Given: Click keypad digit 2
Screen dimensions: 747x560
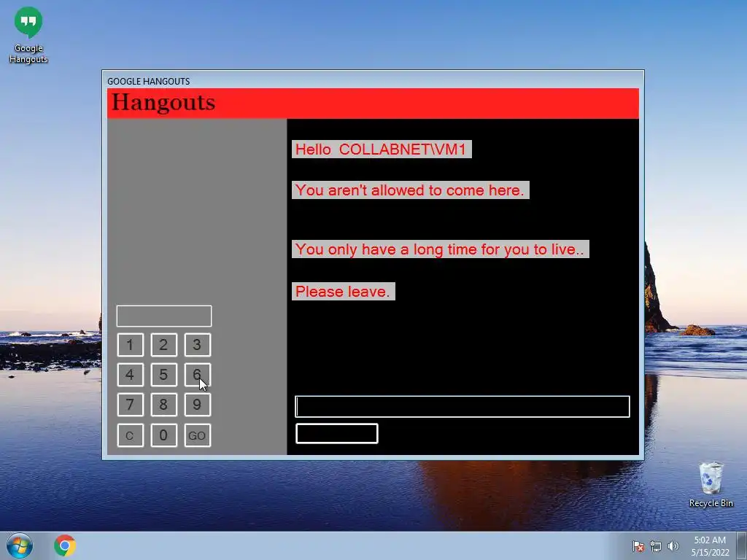Looking at the screenshot, I should [x=163, y=345].
